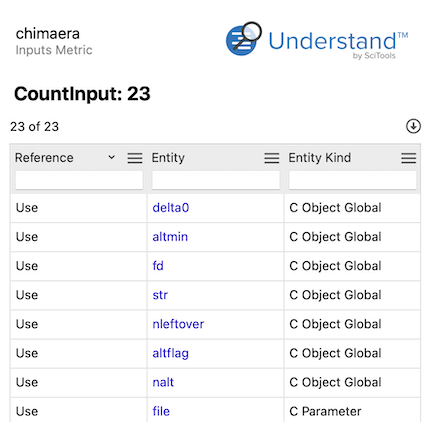432x422 pixels.
Task: Toggle the Reference column sort chevron
Action: coord(112,157)
